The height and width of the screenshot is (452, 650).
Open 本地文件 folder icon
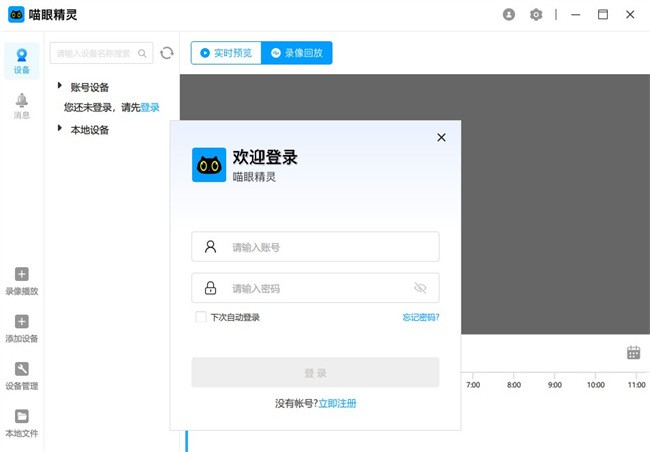22,422
